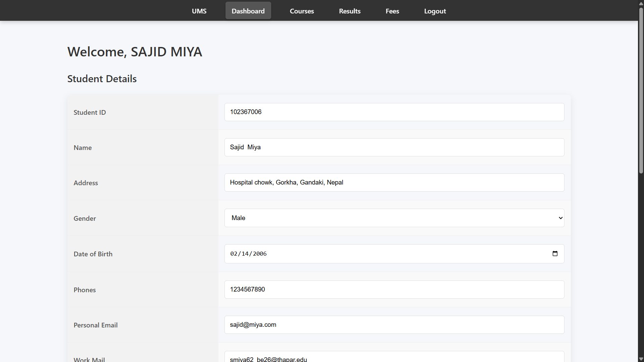Focus the Student ID field
Image resolution: width=644 pixels, height=362 pixels.
394,112
